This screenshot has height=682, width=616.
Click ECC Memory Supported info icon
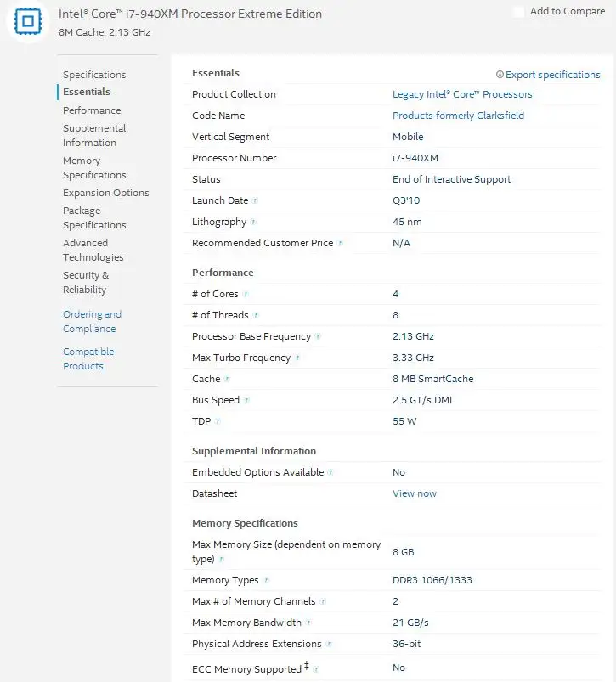(316, 670)
